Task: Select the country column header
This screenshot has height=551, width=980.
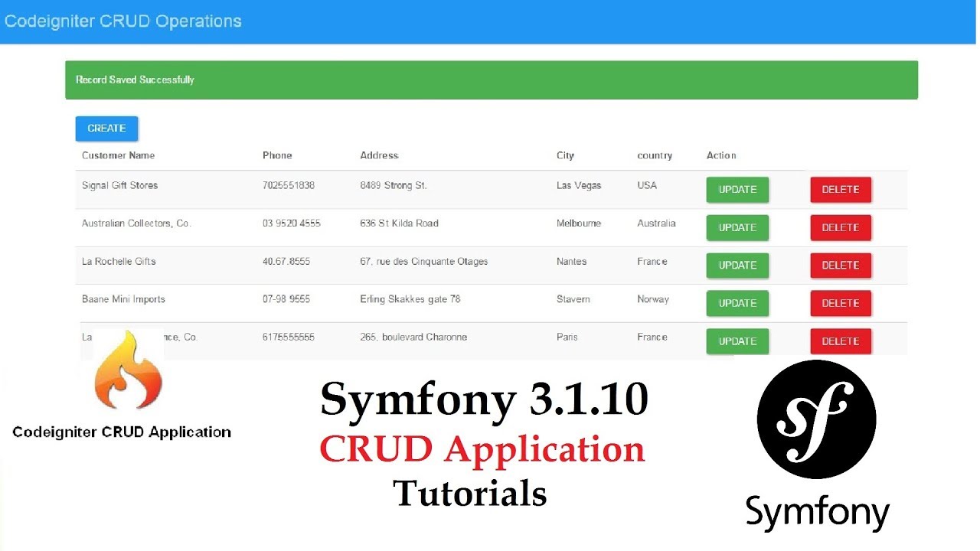Action: click(x=655, y=155)
